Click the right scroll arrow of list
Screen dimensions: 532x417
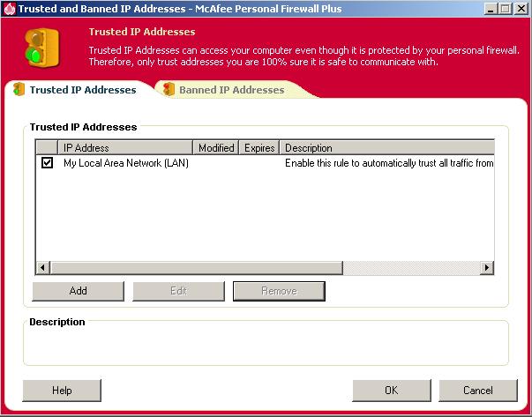(487, 267)
